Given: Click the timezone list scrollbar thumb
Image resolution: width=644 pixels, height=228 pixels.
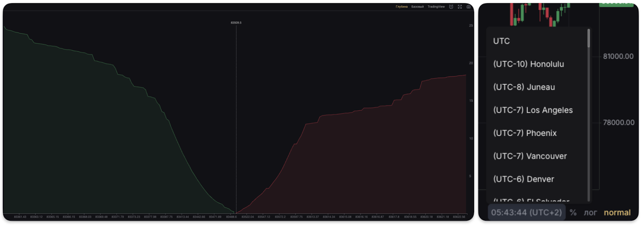Looking at the screenshot, I should [588, 38].
